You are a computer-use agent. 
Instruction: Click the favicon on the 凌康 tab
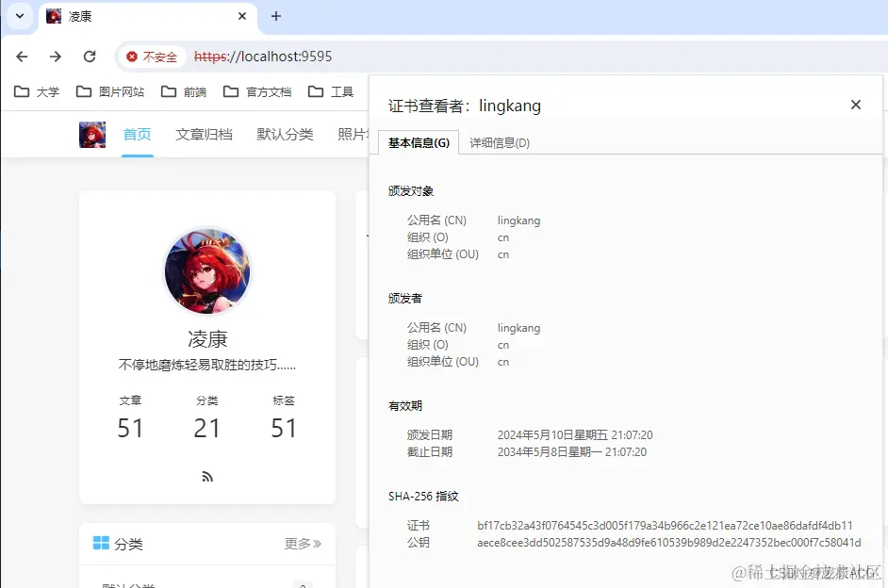click(x=53, y=16)
